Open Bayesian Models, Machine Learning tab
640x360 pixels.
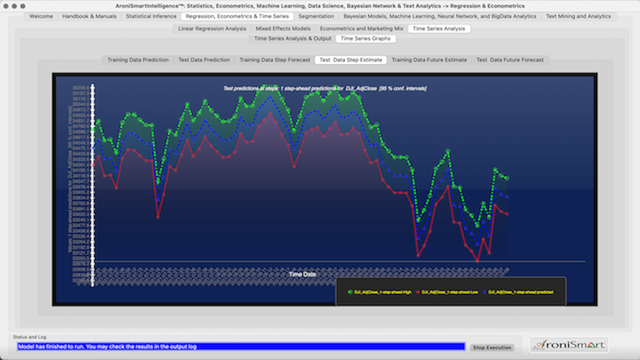pyautogui.click(x=440, y=16)
